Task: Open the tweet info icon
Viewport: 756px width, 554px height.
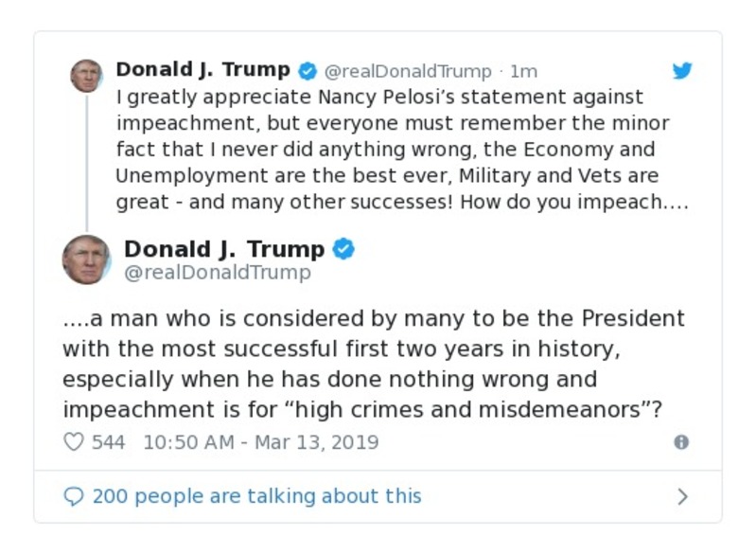Action: 681,441
